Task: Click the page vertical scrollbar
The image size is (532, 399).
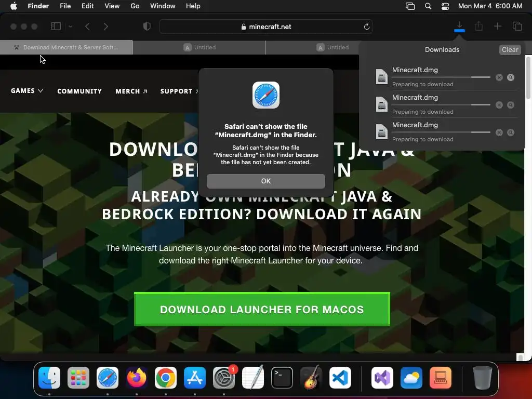Action: (528, 78)
